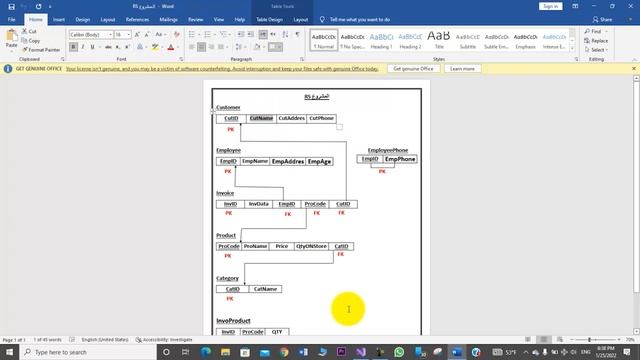This screenshot has height=360, width=640.
Task: Click the license warning link in the yellow bar
Action: coord(222,69)
